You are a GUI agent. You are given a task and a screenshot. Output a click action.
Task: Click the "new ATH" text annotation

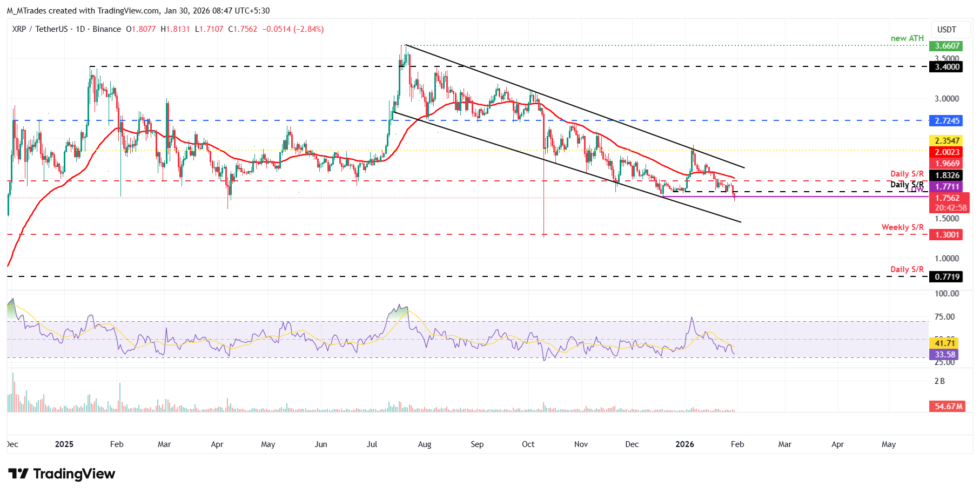(907, 38)
